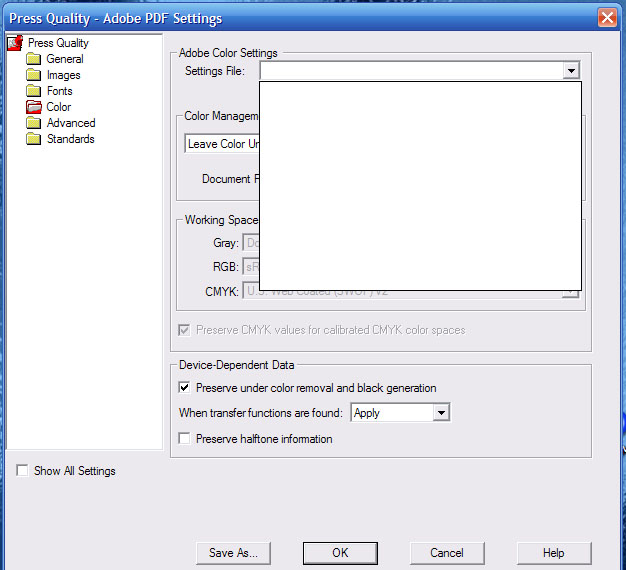The image size is (626, 570).
Task: Click the Fonts folder icon
Action: (34, 91)
